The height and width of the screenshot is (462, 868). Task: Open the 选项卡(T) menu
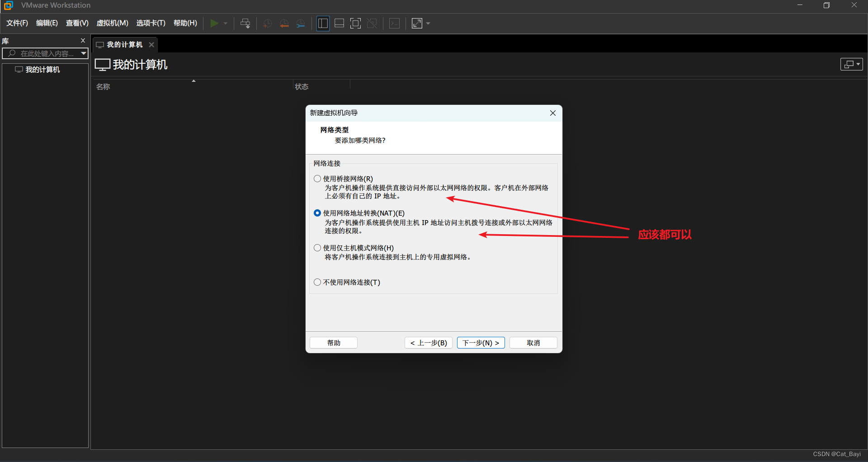coord(151,23)
